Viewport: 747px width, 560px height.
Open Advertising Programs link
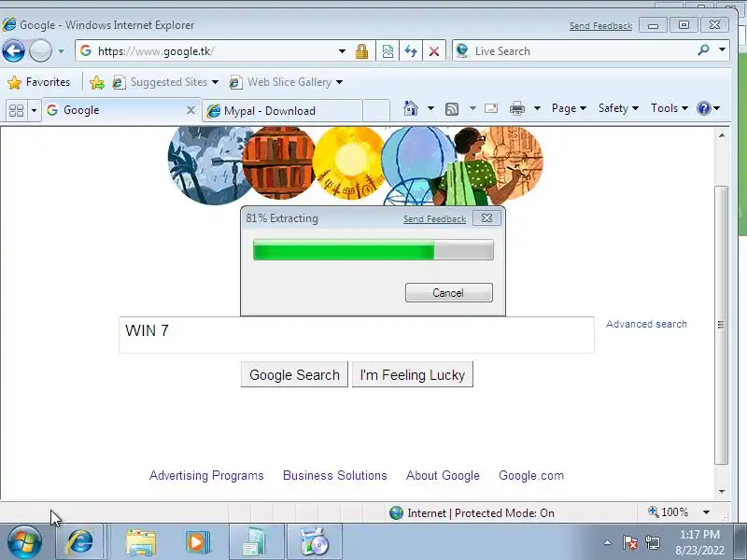click(x=206, y=476)
